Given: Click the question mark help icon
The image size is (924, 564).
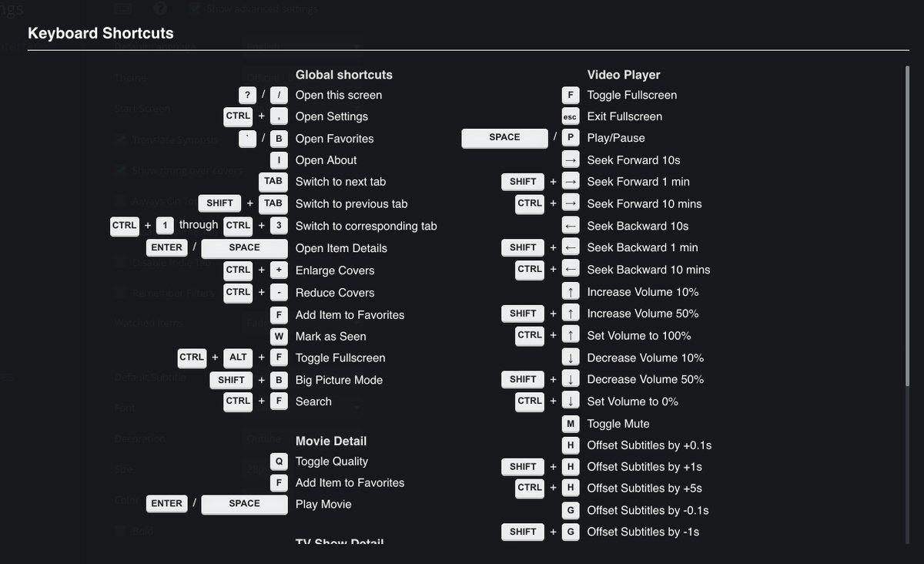Looking at the screenshot, I should 160,8.
